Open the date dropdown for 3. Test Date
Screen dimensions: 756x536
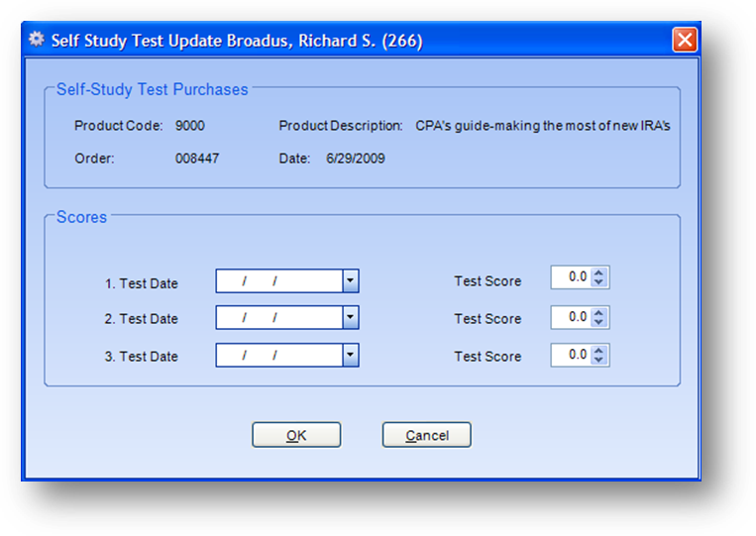351,356
